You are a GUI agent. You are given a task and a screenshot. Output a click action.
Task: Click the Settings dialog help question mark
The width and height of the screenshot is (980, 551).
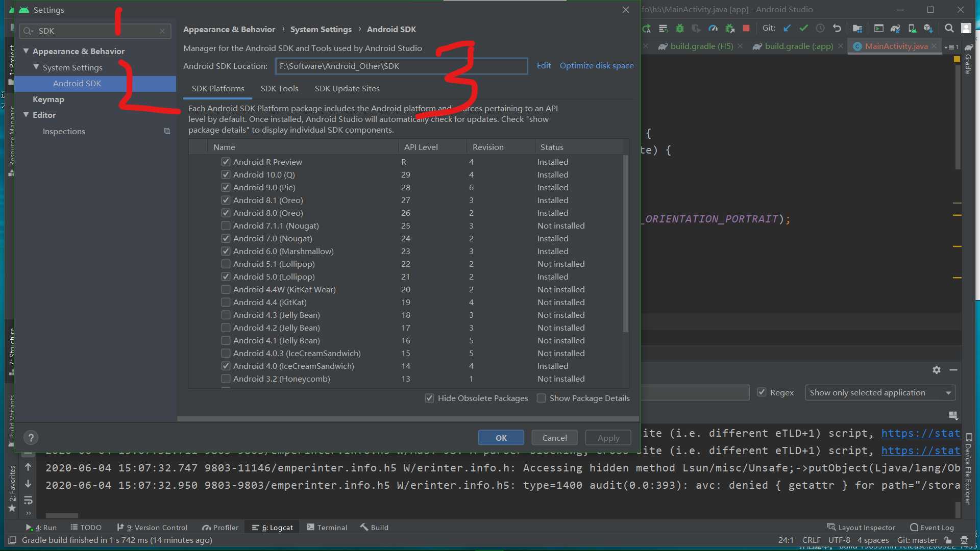(31, 438)
